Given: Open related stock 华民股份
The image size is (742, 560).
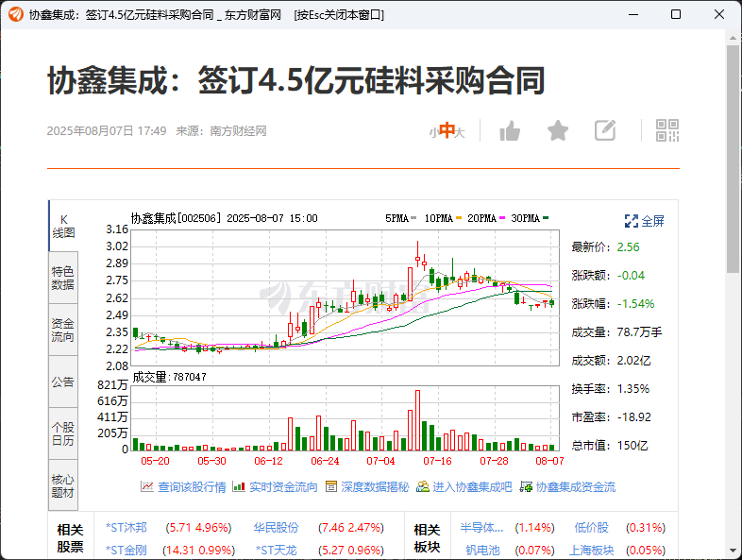Looking at the screenshot, I should click(x=276, y=527).
